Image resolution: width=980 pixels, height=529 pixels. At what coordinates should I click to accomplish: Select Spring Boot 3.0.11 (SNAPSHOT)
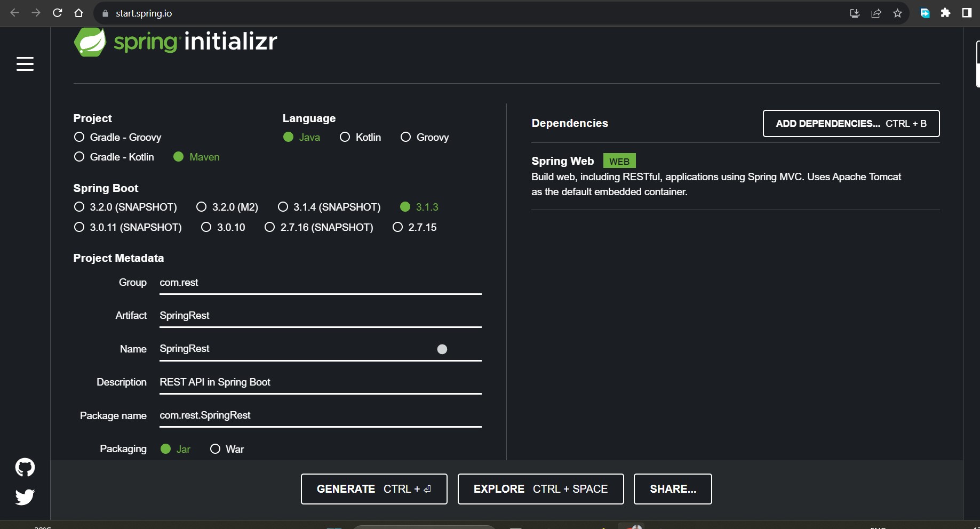pos(128,227)
